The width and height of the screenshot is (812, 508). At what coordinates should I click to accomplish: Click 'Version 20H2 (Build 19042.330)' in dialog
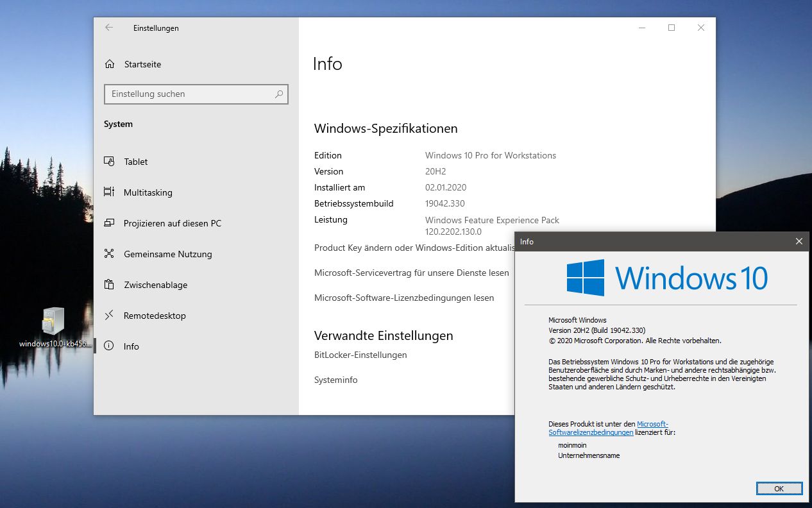[596, 330]
